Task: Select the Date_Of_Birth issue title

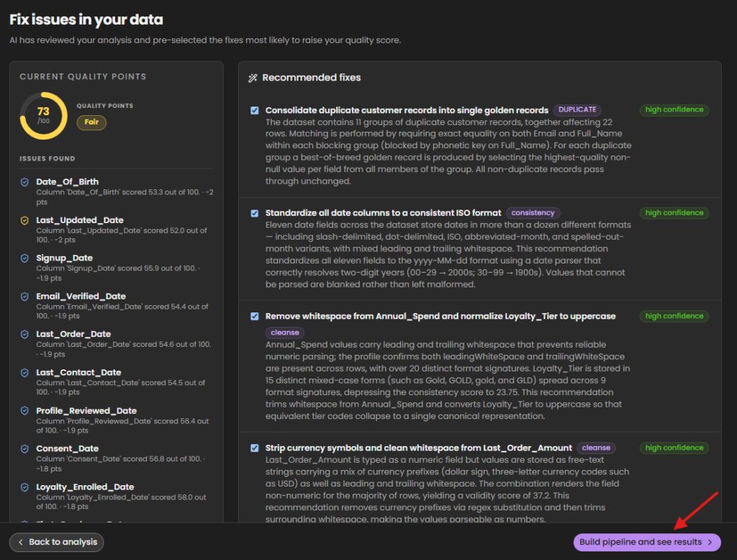Action: [x=67, y=181]
